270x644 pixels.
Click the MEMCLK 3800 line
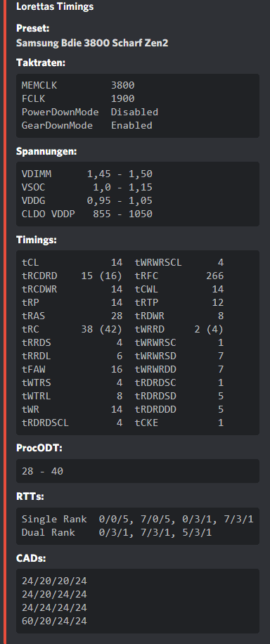78,86
